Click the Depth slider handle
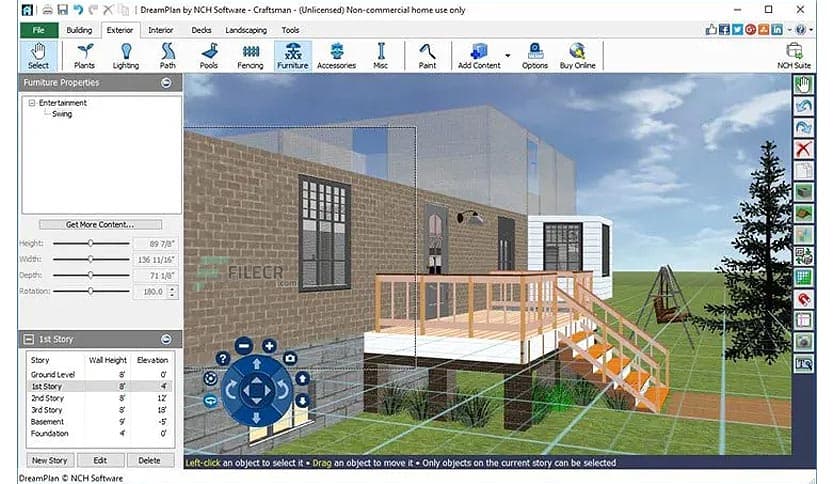 91,275
